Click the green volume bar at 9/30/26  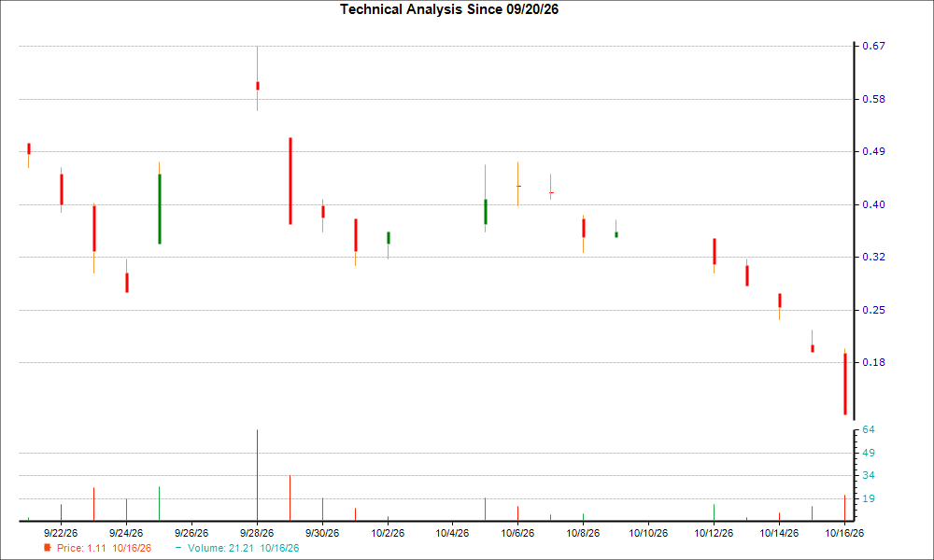coord(322,510)
